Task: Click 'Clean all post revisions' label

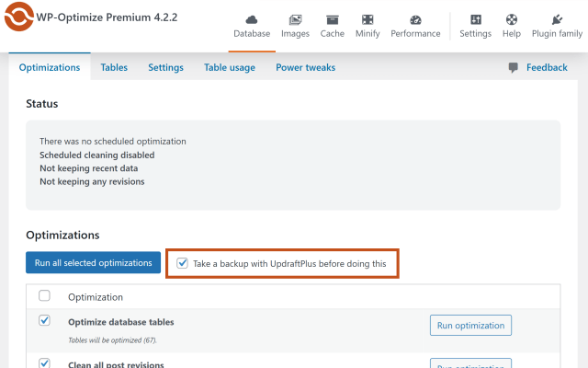Action: (116, 364)
